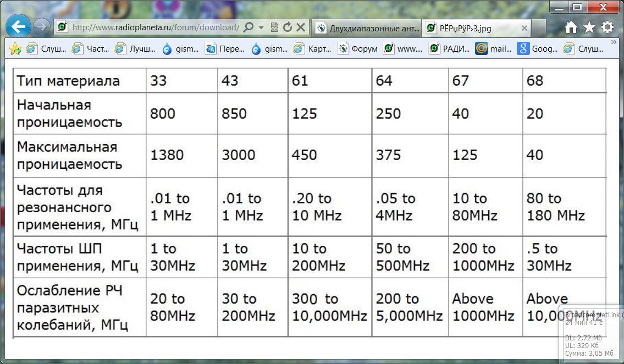Click the 'Ослабление РЧ паразитных колебаний' label
Viewport: 624px width, 364px height.
click(x=72, y=308)
